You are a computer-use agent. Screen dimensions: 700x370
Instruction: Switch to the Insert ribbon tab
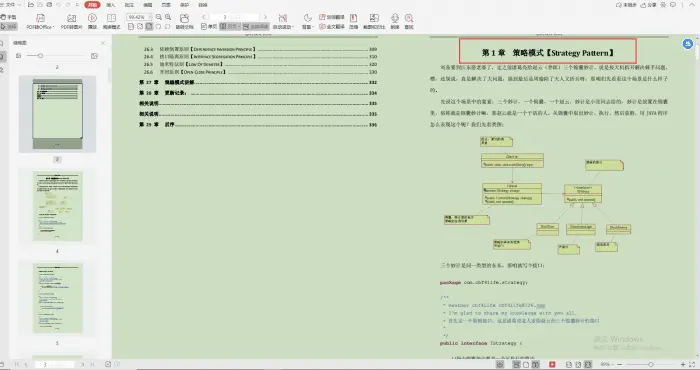pos(111,5)
